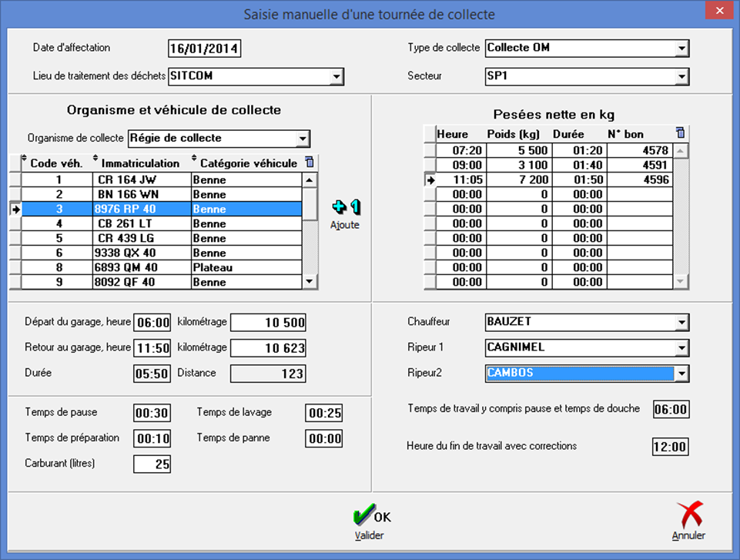Viewport: 740px width, 560px height.
Task: Click the Retour au garage heure field
Action: (x=152, y=348)
